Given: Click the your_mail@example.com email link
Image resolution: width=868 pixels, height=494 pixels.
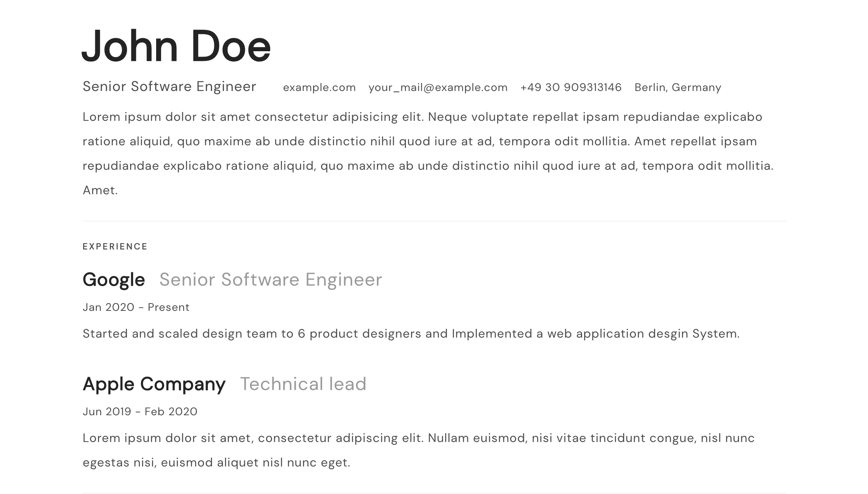Looking at the screenshot, I should click(x=438, y=88).
